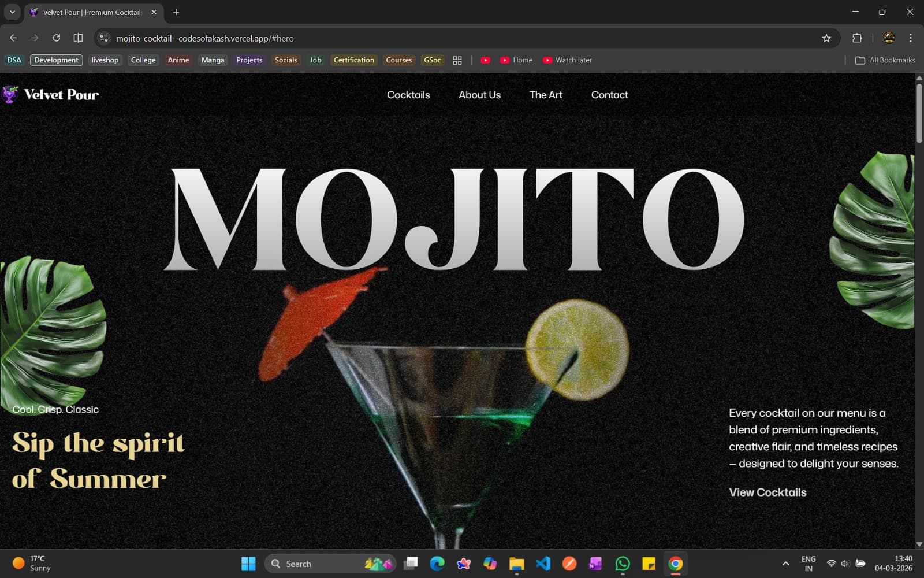Open the volume speaker icon

(x=845, y=564)
